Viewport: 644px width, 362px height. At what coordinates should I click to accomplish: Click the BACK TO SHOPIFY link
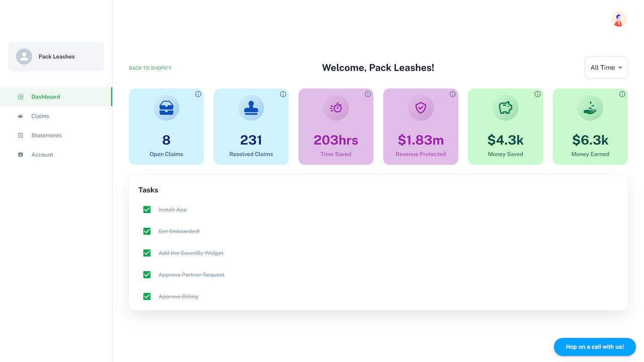[x=150, y=67]
